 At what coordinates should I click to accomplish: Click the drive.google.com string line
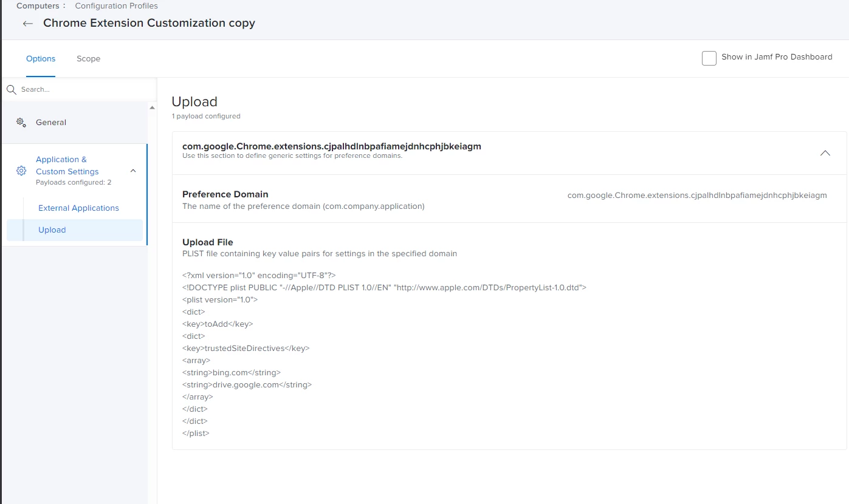247,384
